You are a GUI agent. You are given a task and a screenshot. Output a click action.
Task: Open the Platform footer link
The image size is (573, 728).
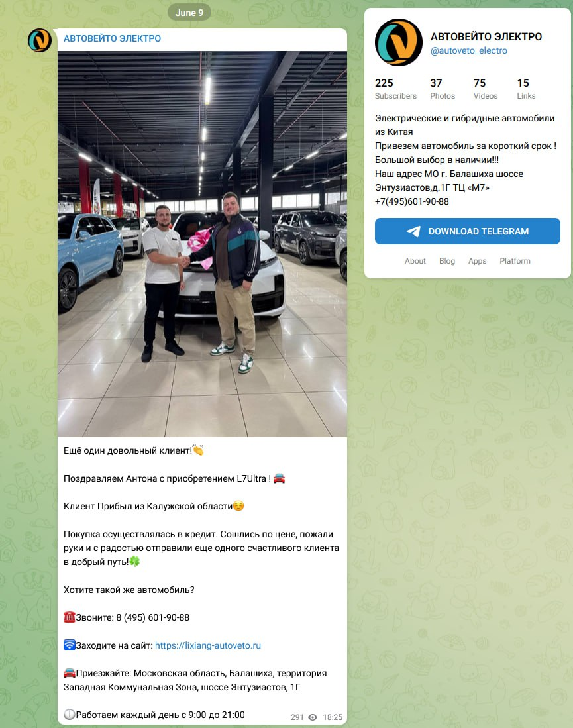point(515,261)
